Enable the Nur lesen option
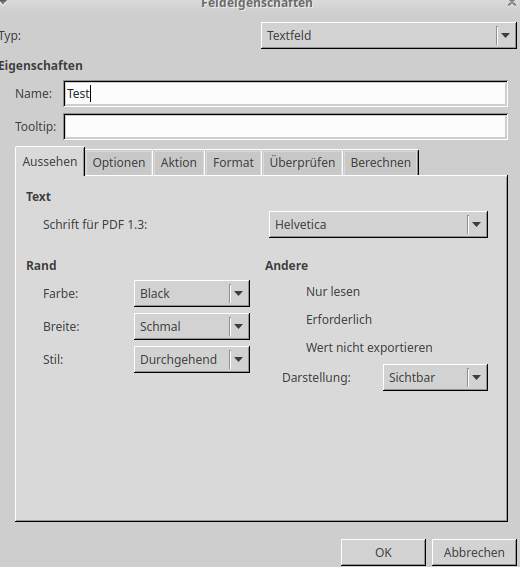 point(333,291)
